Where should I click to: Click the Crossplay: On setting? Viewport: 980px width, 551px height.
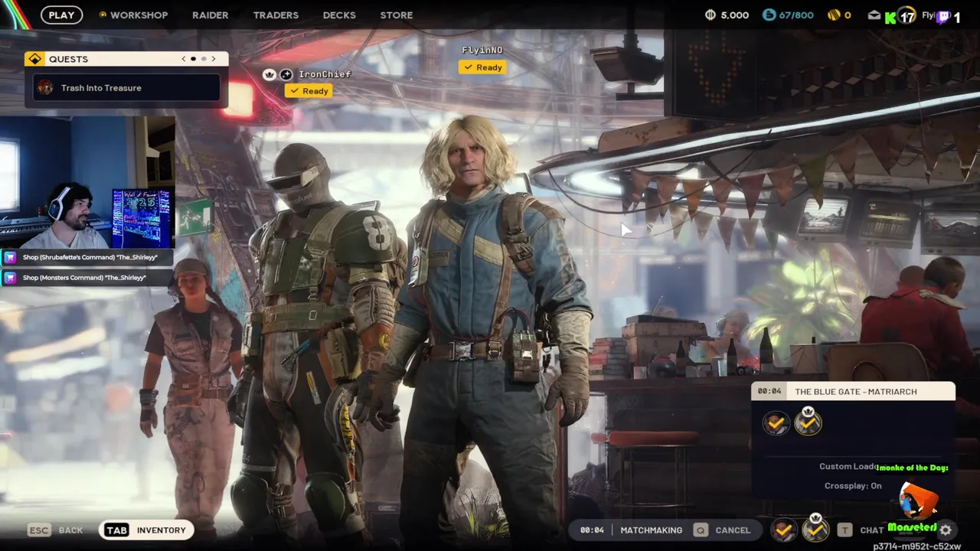coord(853,486)
